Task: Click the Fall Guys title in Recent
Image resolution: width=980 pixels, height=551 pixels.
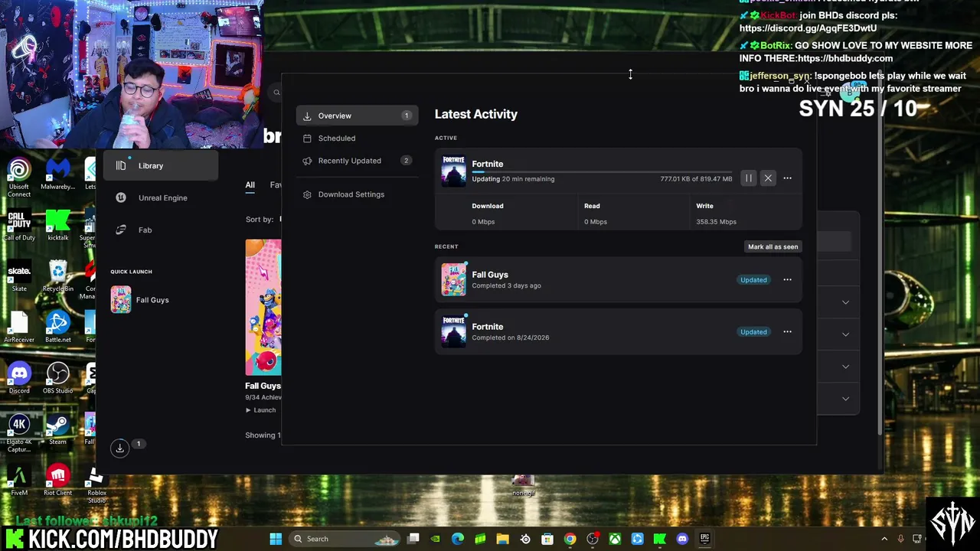Action: (x=490, y=275)
